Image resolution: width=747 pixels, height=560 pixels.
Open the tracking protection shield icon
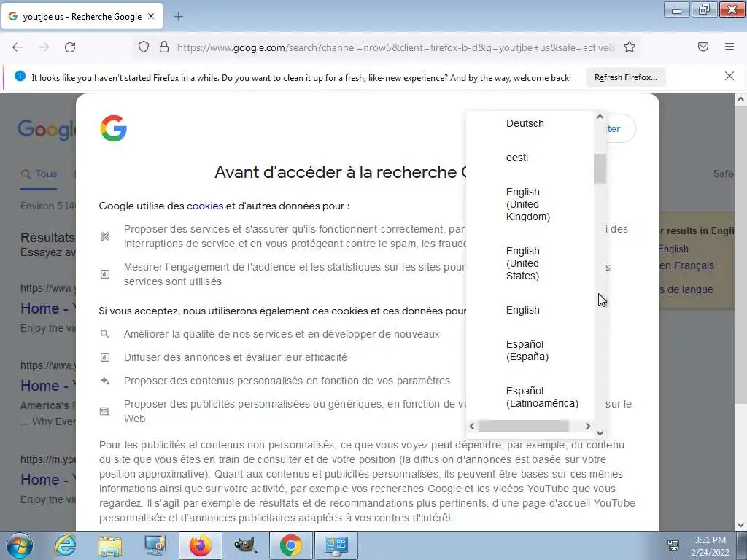click(144, 47)
